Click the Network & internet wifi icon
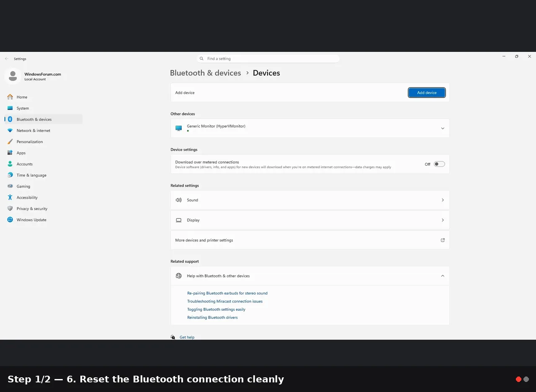The image size is (536, 392). [10, 131]
